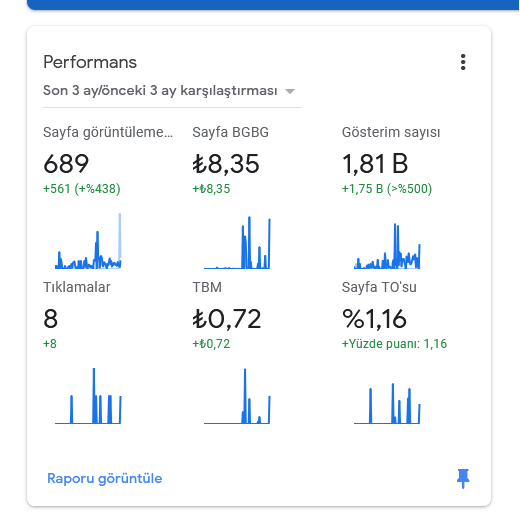Click the Performans card title
520x528 pixels.
90,62
